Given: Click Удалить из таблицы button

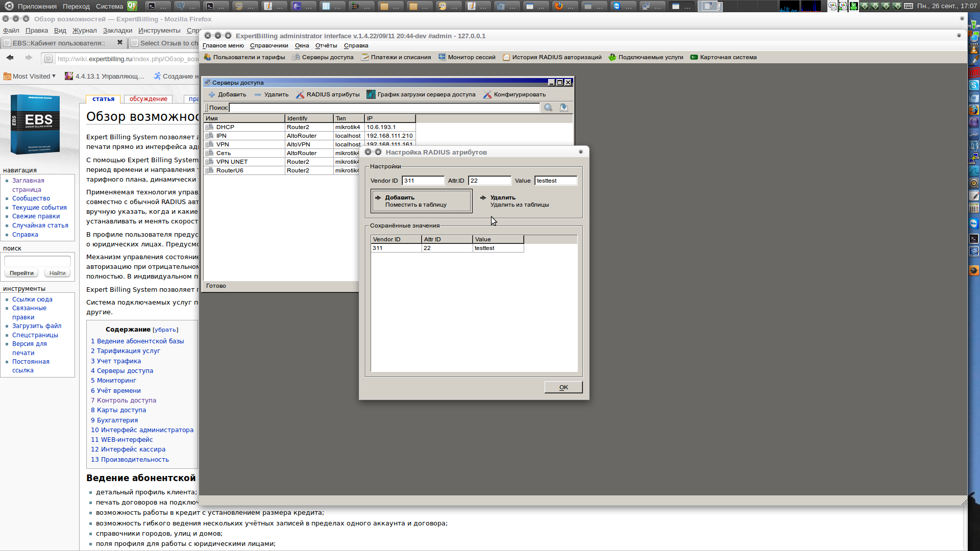Looking at the screenshot, I should click(514, 201).
